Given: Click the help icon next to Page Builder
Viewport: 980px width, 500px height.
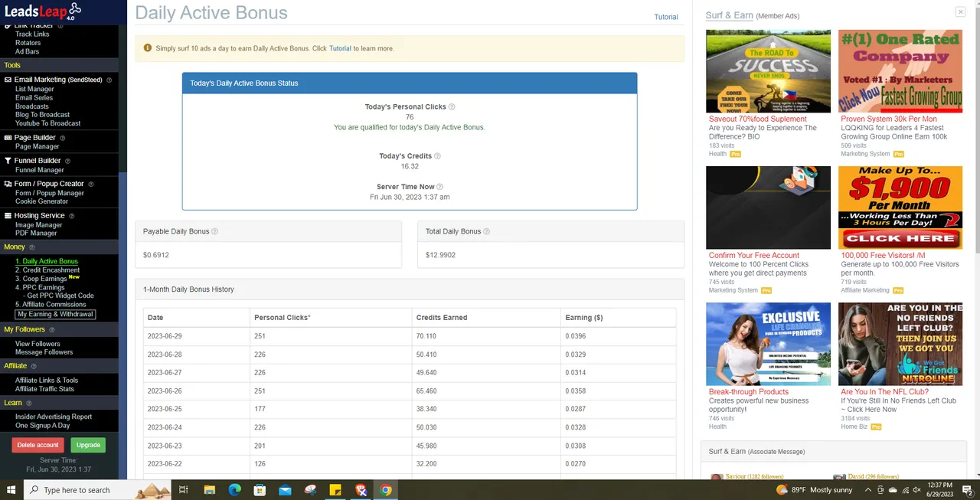Looking at the screenshot, I should pyautogui.click(x=62, y=138).
